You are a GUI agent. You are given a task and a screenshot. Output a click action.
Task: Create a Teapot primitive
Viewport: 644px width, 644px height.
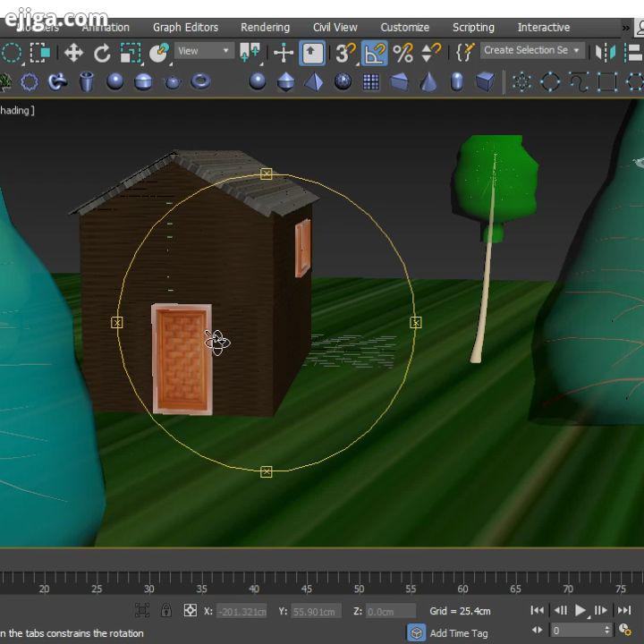(x=173, y=82)
